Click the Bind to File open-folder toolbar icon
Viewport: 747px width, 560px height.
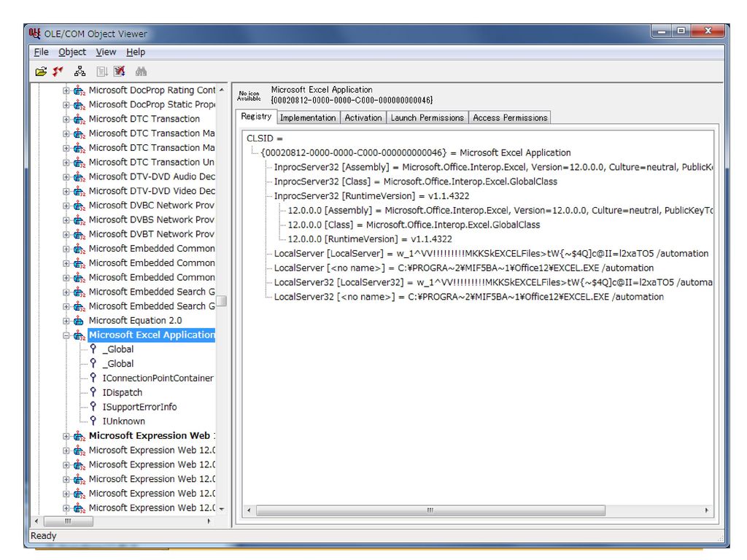click(41, 71)
